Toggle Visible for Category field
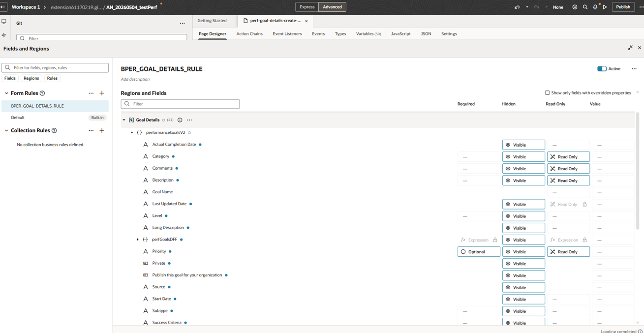This screenshot has width=644, height=333. point(523,157)
